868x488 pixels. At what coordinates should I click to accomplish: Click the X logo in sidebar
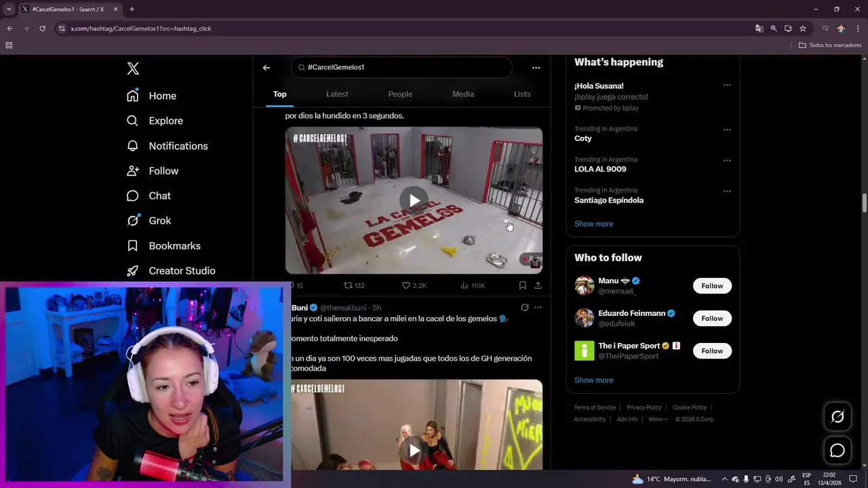pyautogui.click(x=133, y=68)
